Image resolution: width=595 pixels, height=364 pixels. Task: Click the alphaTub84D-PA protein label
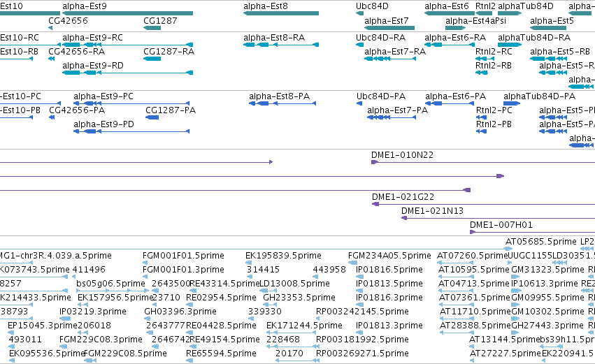[540, 96]
